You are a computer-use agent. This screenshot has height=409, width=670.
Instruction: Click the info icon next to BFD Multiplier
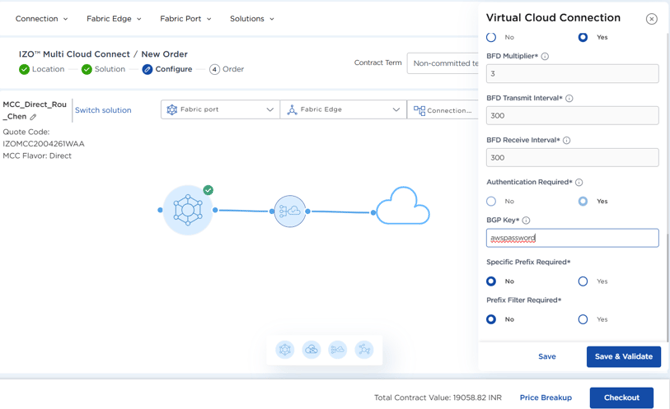(545, 56)
